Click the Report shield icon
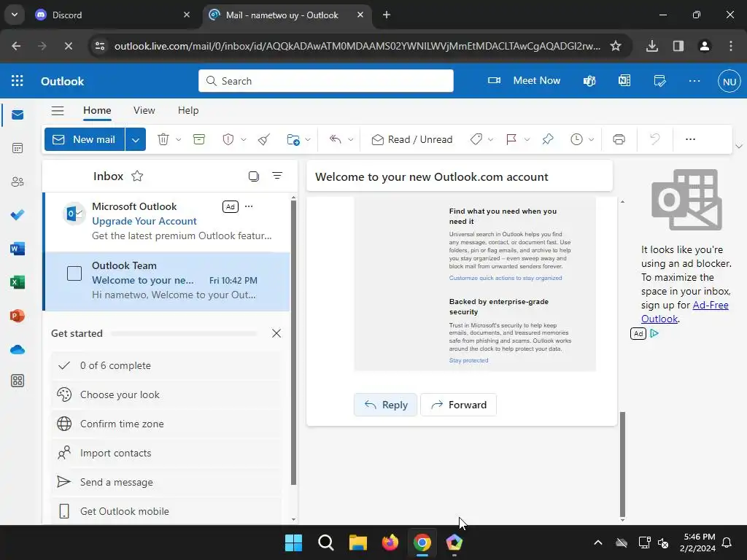This screenshot has width=747, height=560. [x=228, y=139]
